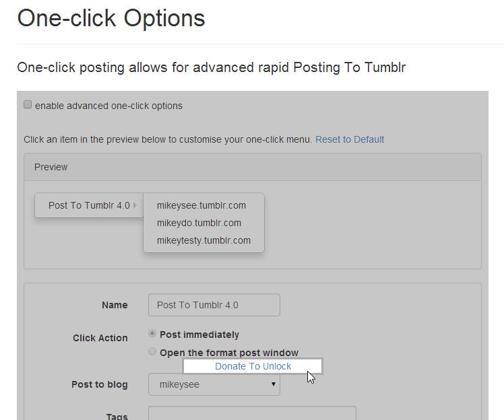The image size is (504, 420).
Task: Open the Post to blog dropdown
Action: pyautogui.click(x=214, y=384)
